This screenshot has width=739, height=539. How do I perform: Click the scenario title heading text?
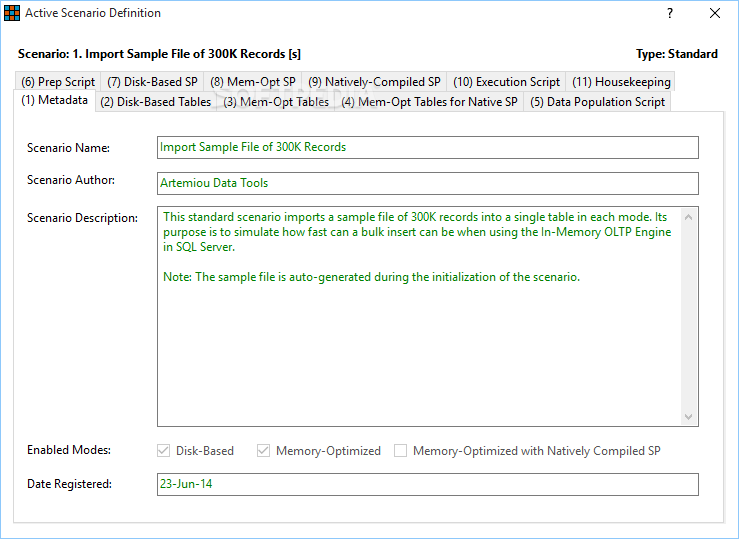159,54
